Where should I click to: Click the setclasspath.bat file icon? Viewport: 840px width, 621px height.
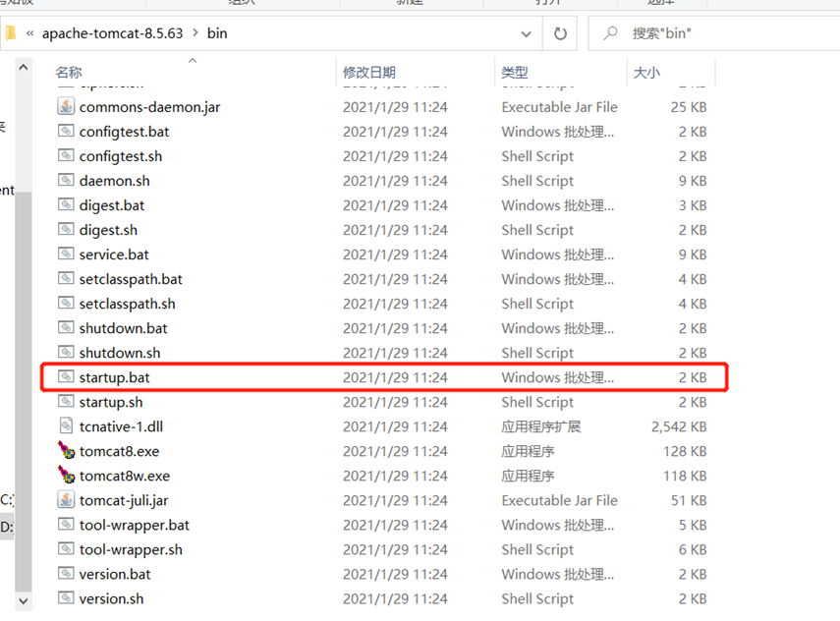click(x=66, y=278)
